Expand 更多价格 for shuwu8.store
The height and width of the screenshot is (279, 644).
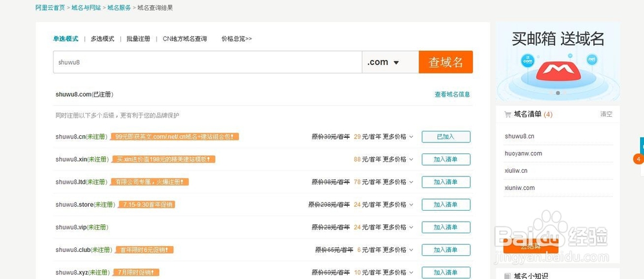click(x=398, y=205)
